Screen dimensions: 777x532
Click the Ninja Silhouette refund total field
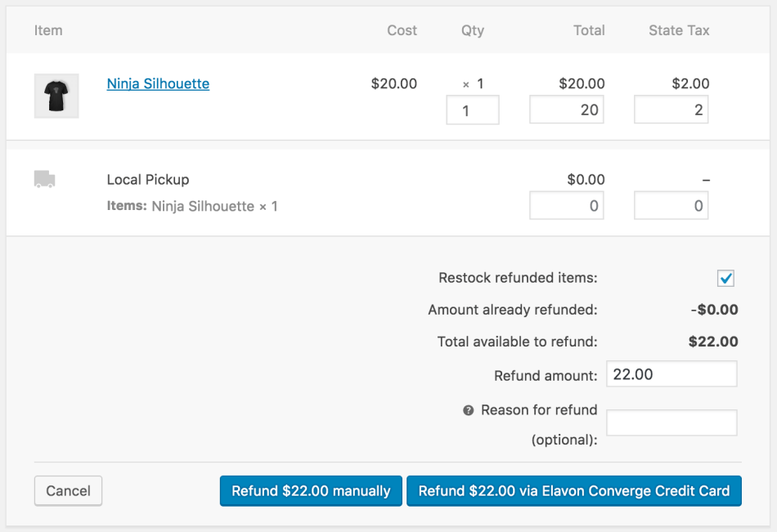[x=567, y=110]
